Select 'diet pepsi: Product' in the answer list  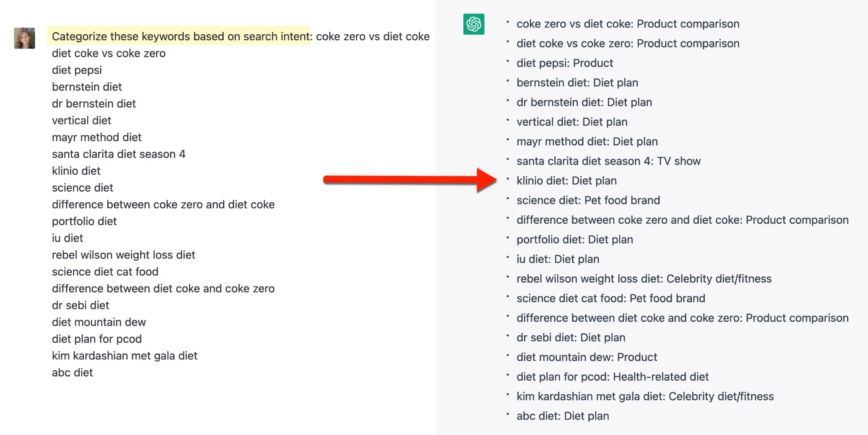(565, 63)
